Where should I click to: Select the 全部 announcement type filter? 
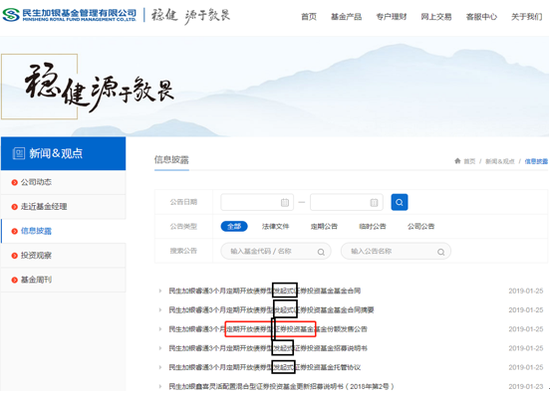[234, 226]
